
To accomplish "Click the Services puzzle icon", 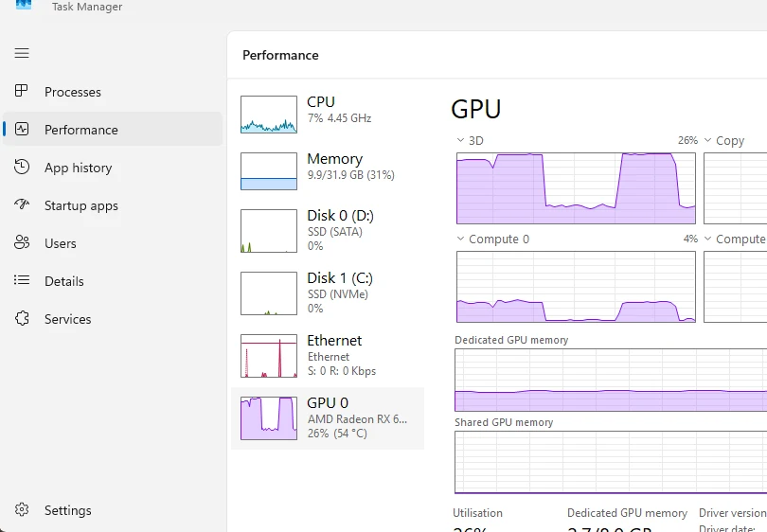I will (22, 318).
